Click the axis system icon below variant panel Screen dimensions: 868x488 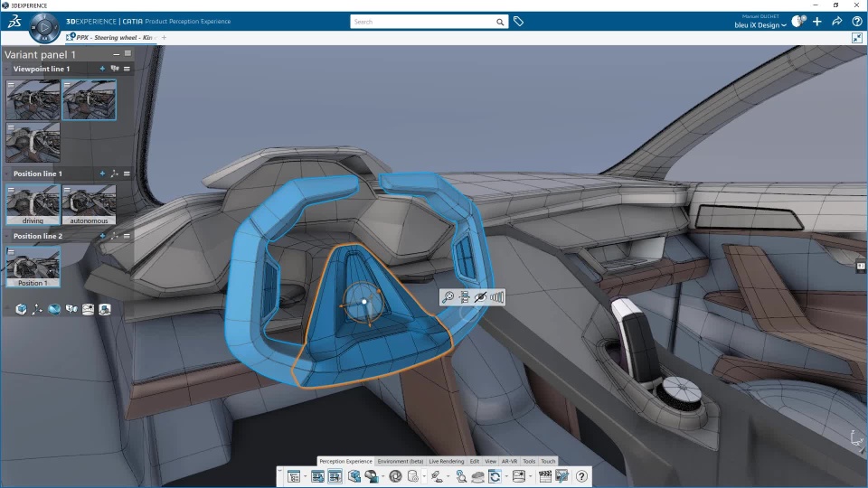point(37,309)
